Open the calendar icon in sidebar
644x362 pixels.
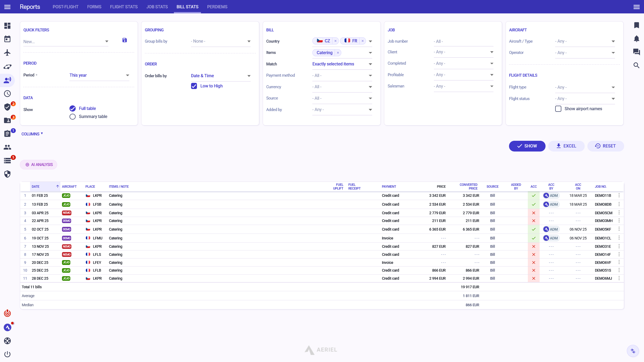click(7, 39)
